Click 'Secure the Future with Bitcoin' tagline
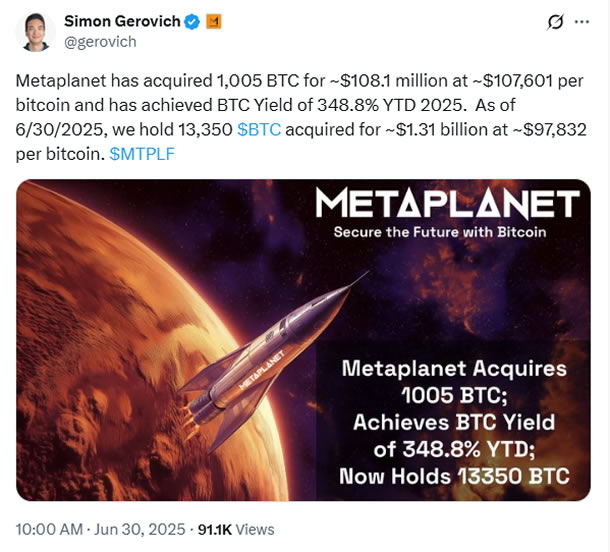The width and height of the screenshot is (610, 552). pos(446,233)
